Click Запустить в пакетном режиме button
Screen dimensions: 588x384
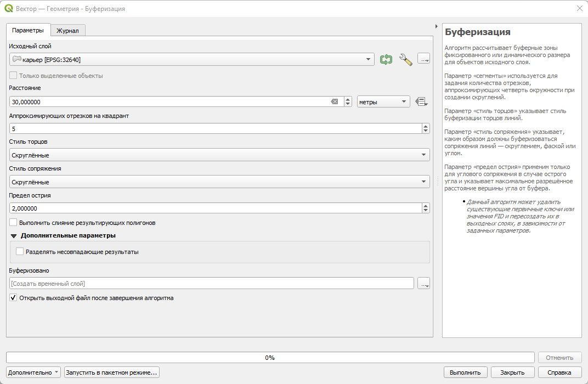point(111,372)
